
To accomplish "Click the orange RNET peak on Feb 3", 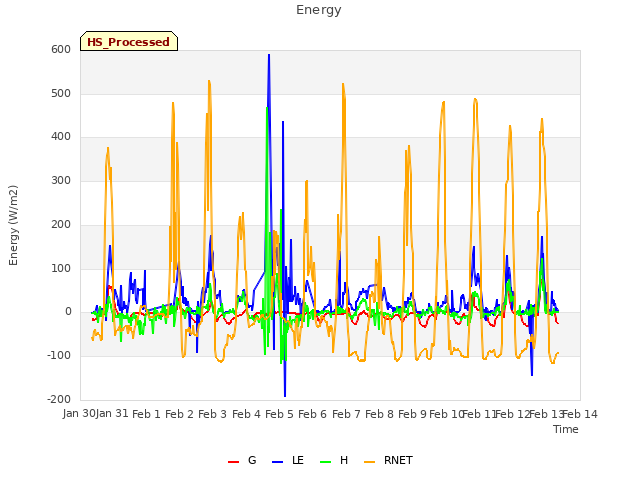I will pos(209,82).
